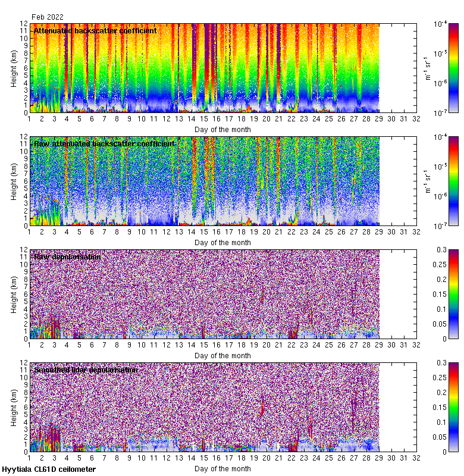The image size is (464, 476).
Task: Click the 10⁻⁴ label on the top colorbar
Action: coord(440,24)
